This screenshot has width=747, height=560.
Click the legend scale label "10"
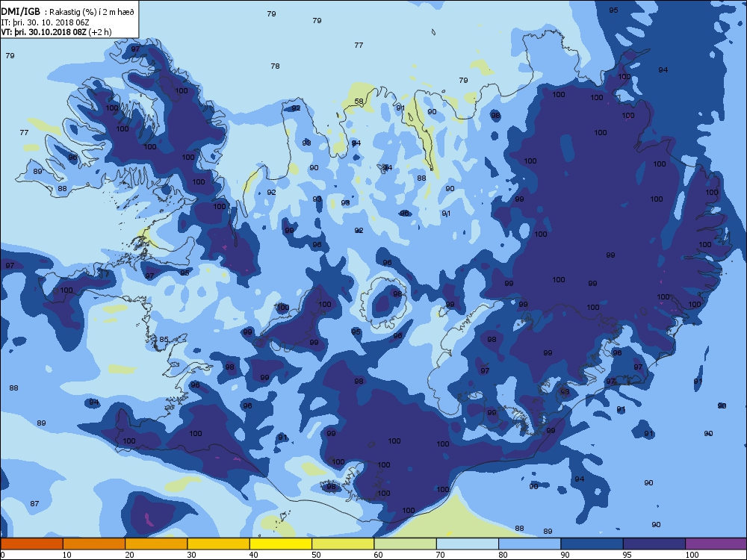click(x=66, y=554)
